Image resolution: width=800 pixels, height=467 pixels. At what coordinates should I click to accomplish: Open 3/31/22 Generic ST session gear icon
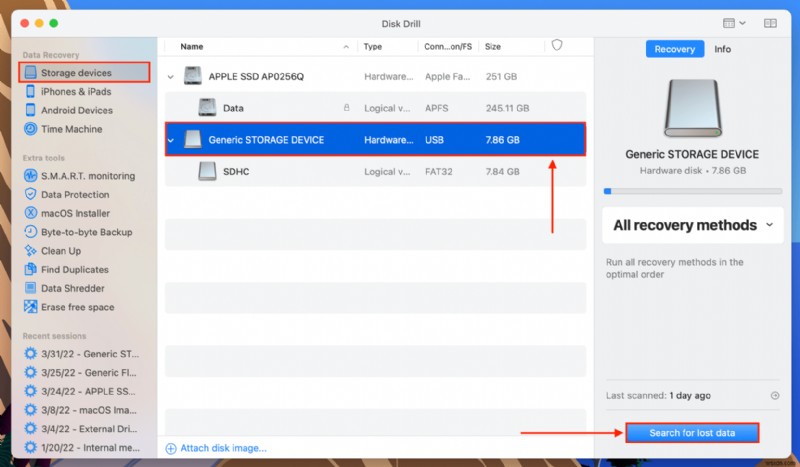tap(31, 354)
